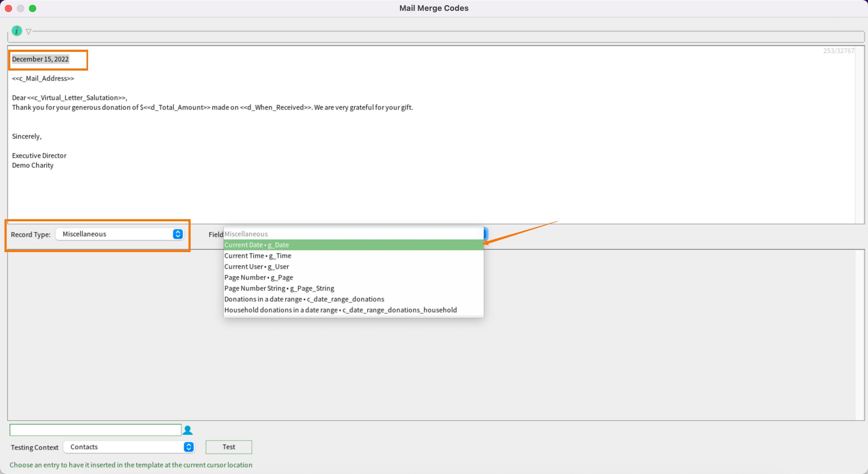Open the Record Type dropdown
The height and width of the screenshot is (474, 868).
120,234
